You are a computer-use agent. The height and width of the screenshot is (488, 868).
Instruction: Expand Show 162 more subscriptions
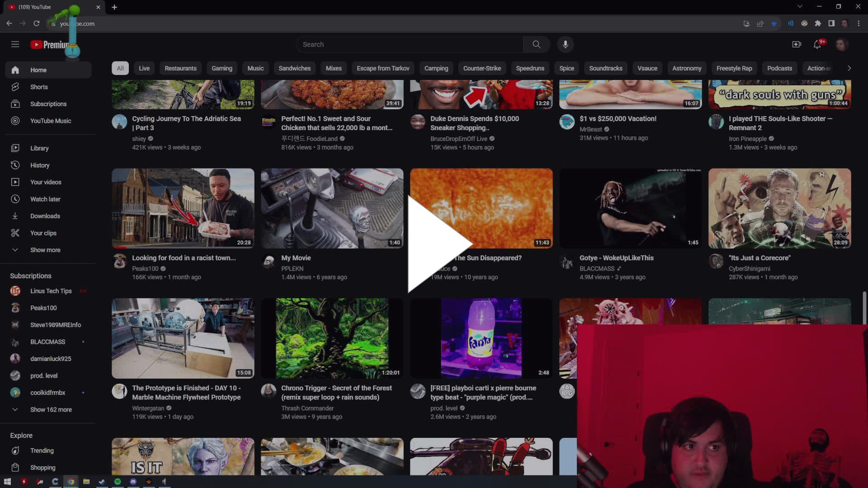click(x=51, y=409)
